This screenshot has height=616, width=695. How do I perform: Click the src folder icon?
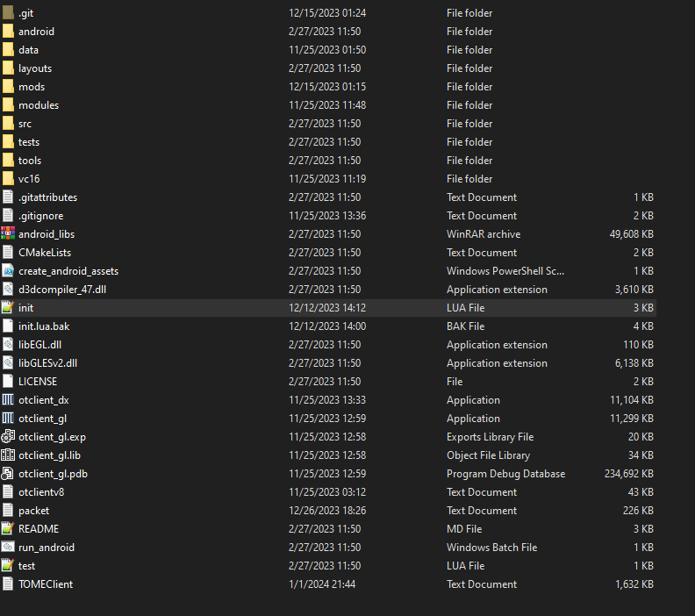point(8,124)
